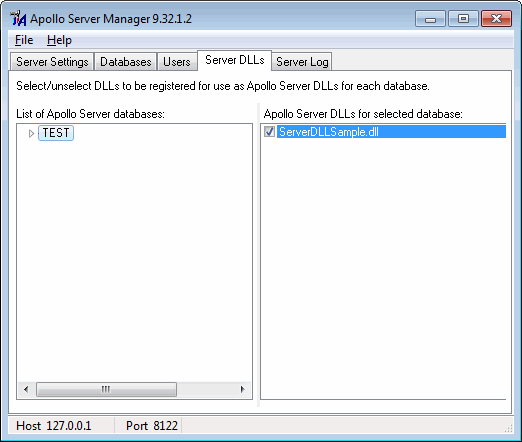Switch to the Server Settings tab
The width and height of the screenshot is (522, 442).
click(x=52, y=62)
